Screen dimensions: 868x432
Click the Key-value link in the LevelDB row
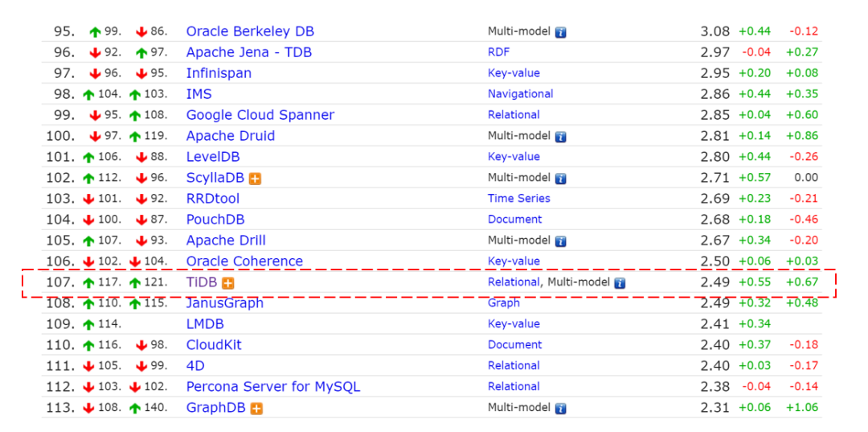coord(514,157)
